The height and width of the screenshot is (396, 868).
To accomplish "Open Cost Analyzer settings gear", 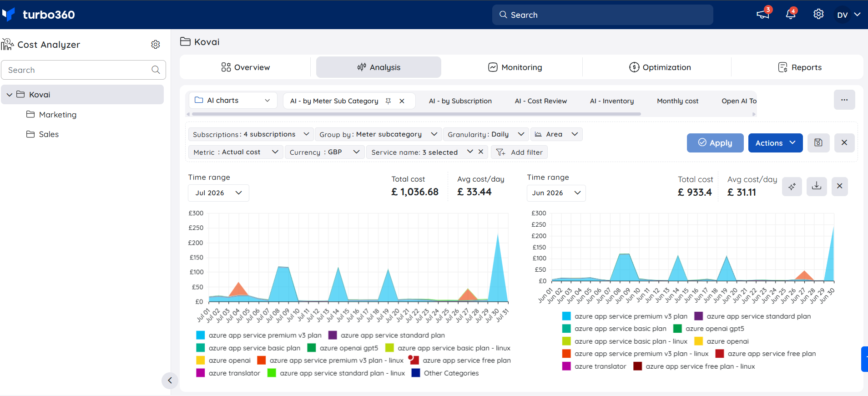I will pos(156,44).
